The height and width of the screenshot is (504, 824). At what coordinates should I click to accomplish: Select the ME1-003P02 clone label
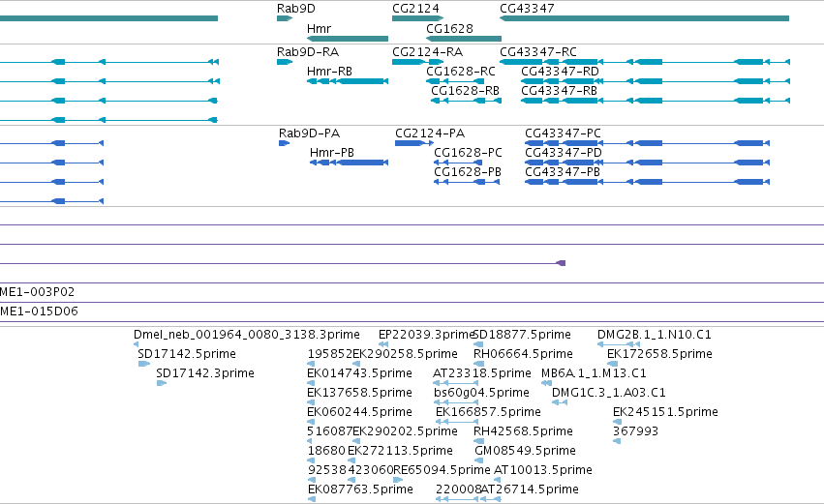[x=38, y=292]
